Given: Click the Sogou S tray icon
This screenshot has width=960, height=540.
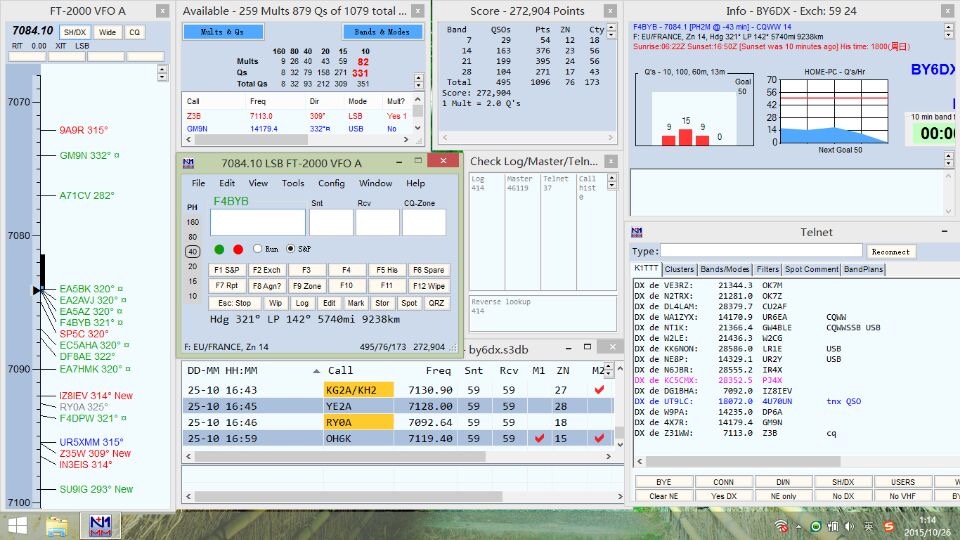Looking at the screenshot, I should tap(888, 527).
